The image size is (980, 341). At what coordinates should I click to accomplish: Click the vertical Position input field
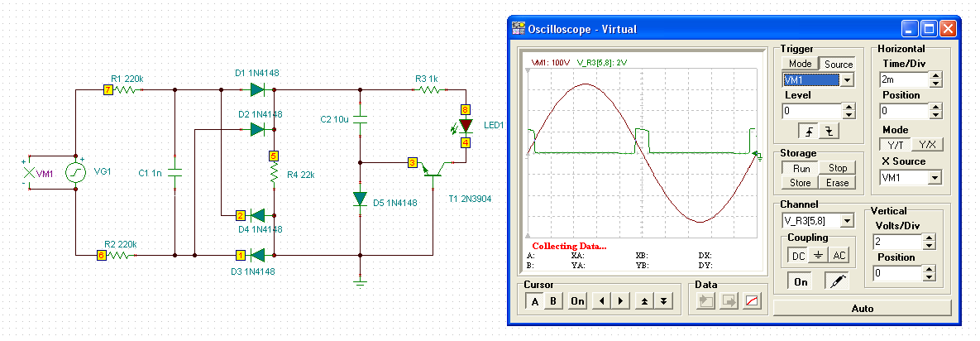tap(897, 273)
